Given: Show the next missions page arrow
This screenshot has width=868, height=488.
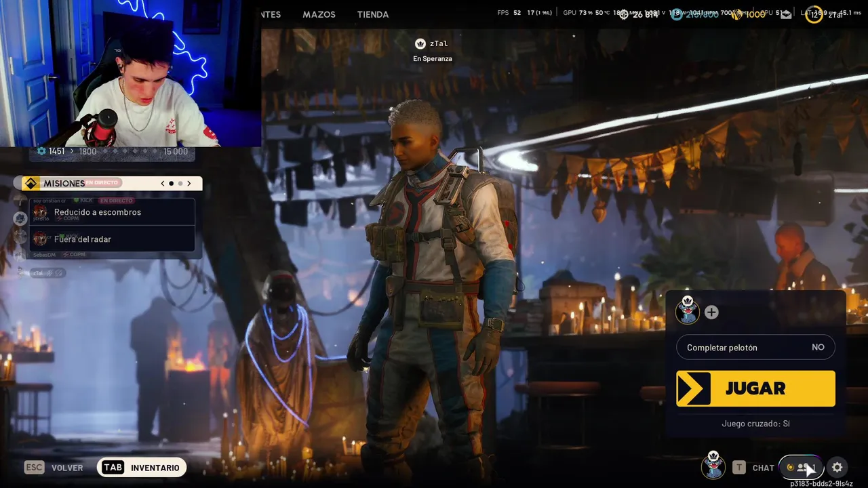Looking at the screenshot, I should point(189,183).
